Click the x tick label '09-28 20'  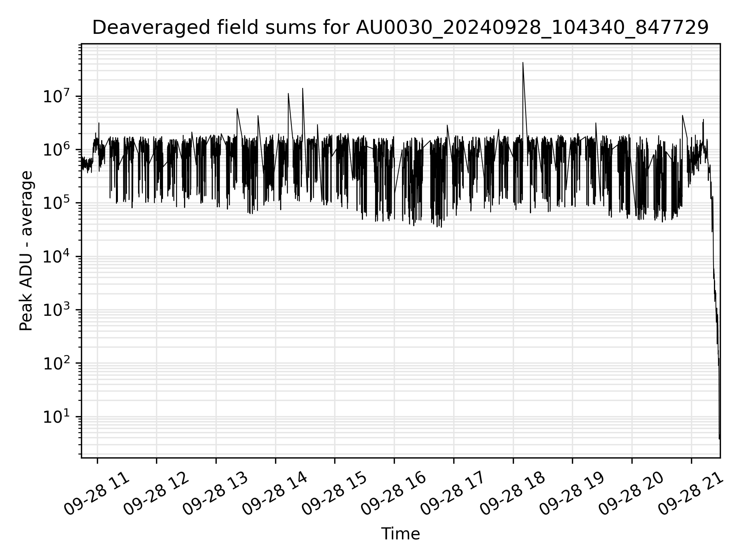pos(631,494)
